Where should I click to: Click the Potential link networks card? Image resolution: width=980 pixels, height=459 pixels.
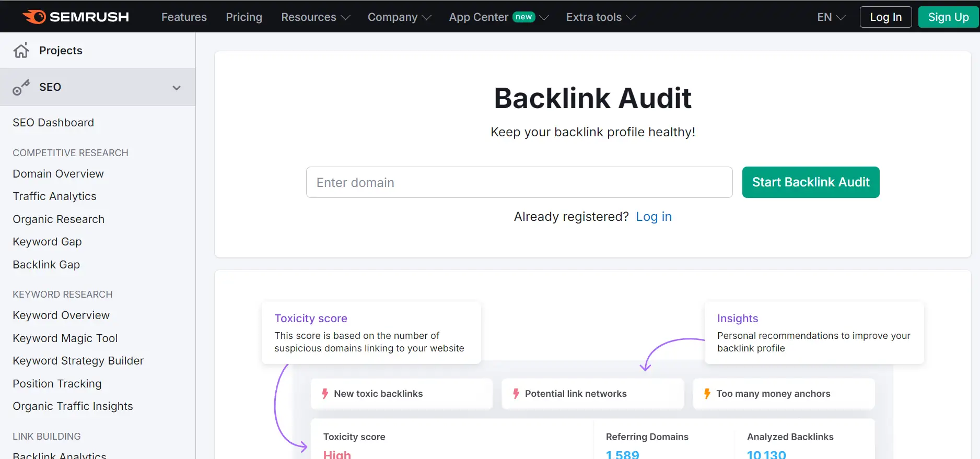point(593,394)
